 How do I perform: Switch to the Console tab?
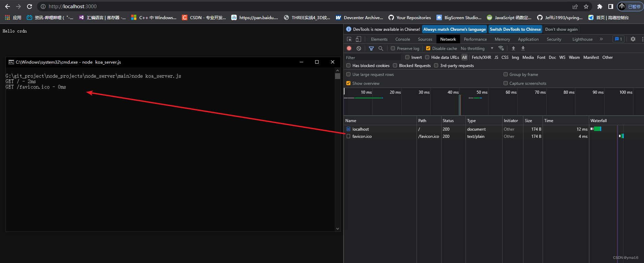pyautogui.click(x=402, y=39)
